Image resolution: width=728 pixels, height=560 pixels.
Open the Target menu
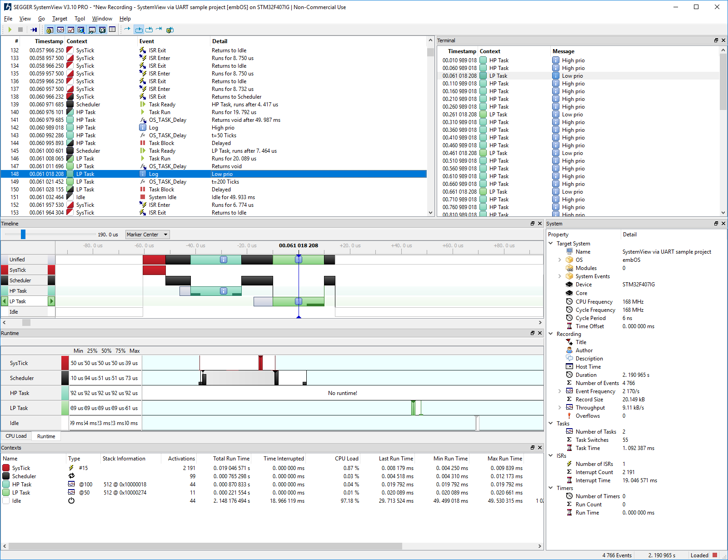[x=60, y=19]
